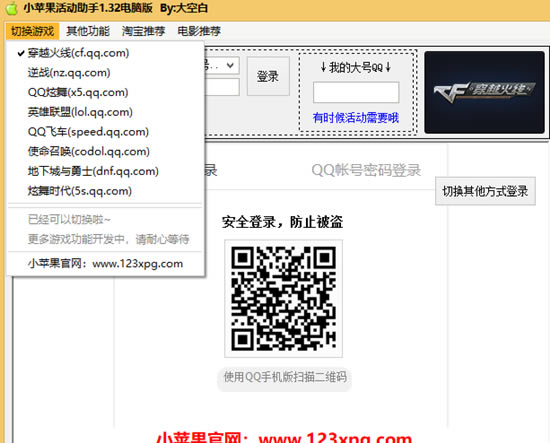Click the ↓我的大号QQ↓ label
Image resolution: width=550 pixels, height=443 pixels.
coord(356,67)
